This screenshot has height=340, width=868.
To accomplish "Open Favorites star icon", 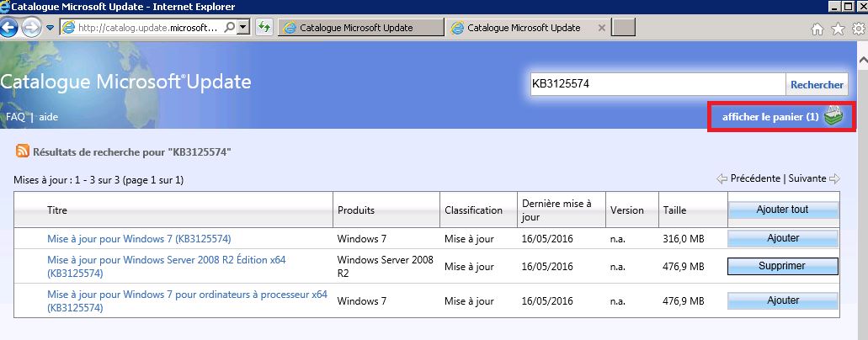I will point(838,29).
